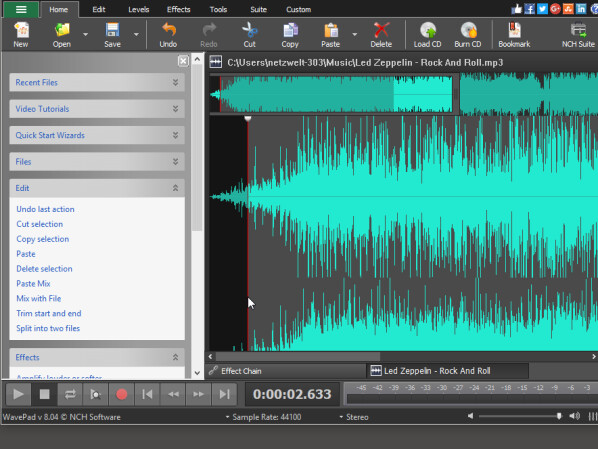Screen dimensions: 598x449
Task: Open NCH Suite icon
Action: 578,35
